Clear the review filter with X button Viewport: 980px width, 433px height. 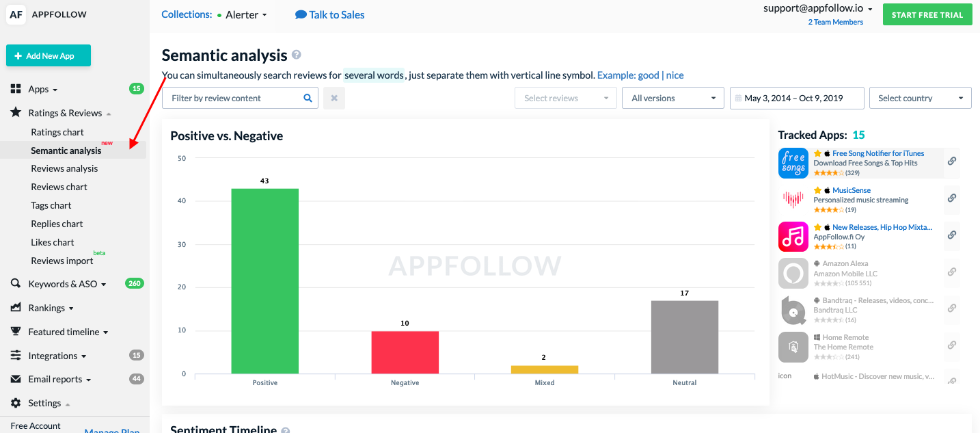coord(334,98)
